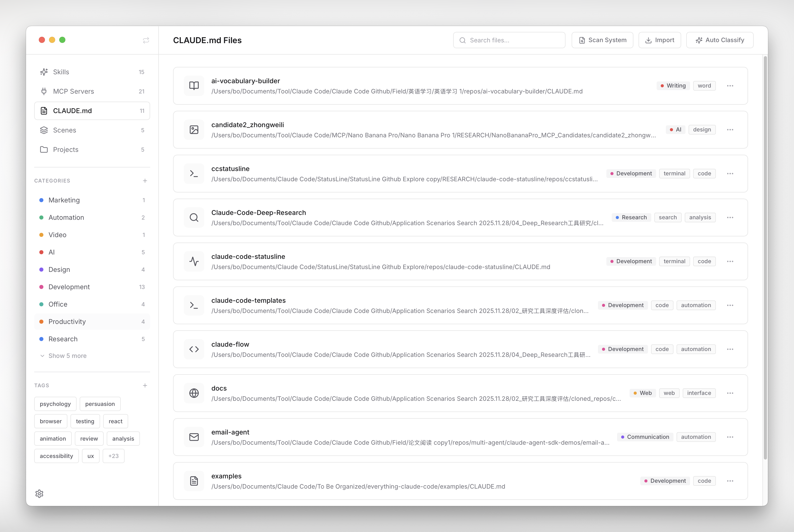Click the book icon for ai-vocabulary-builder

click(194, 86)
